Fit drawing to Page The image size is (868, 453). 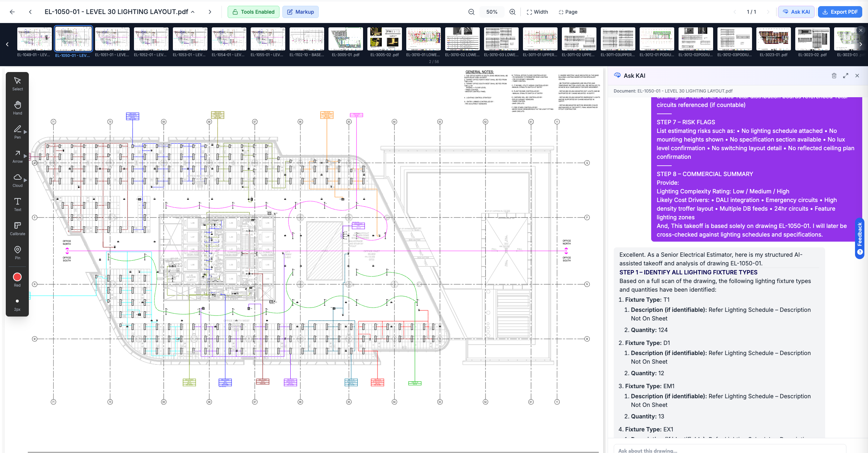click(568, 12)
